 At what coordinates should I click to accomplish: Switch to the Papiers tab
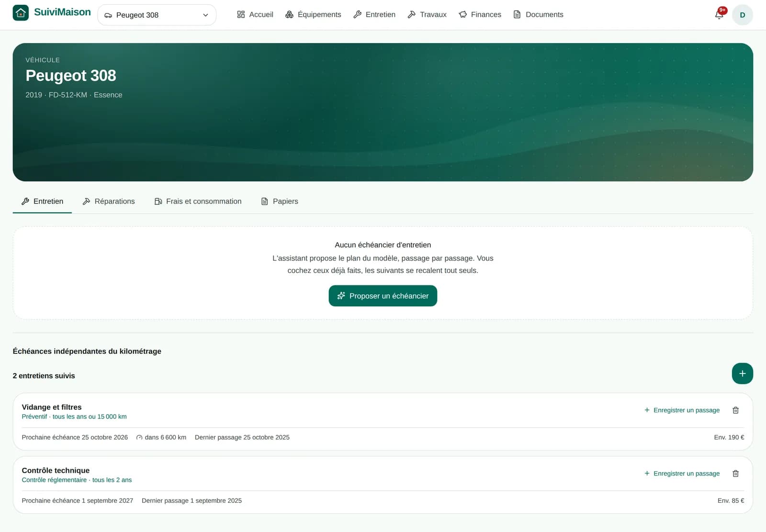pyautogui.click(x=280, y=201)
